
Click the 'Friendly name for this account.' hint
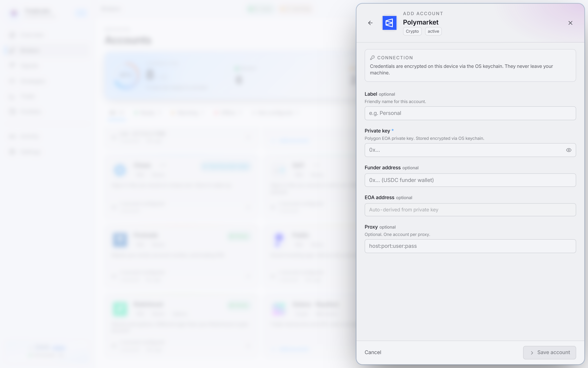(x=395, y=101)
